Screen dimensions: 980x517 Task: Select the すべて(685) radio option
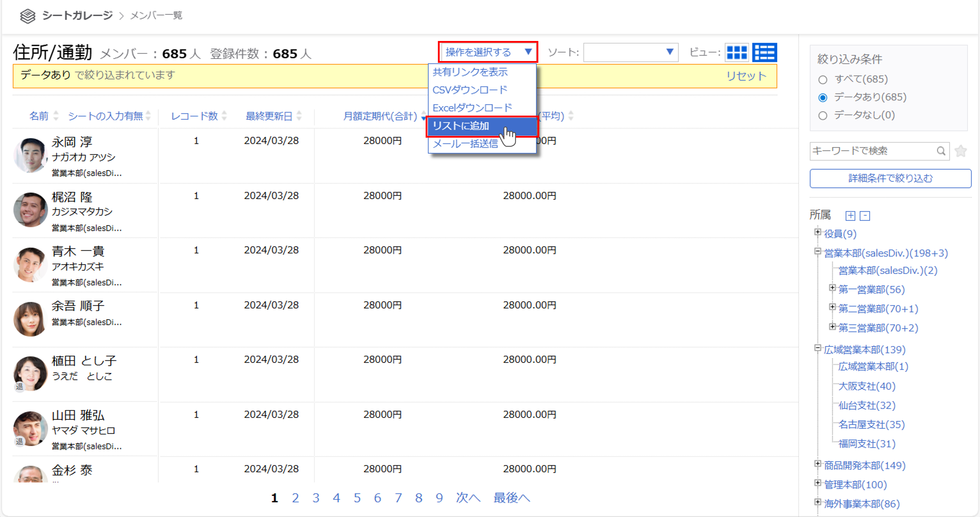[x=823, y=80]
